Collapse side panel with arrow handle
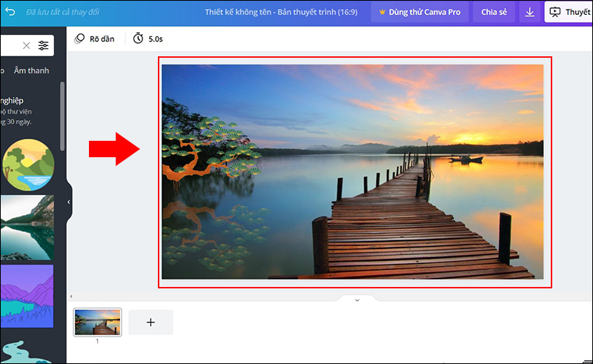The height and width of the screenshot is (364, 593). tap(69, 202)
